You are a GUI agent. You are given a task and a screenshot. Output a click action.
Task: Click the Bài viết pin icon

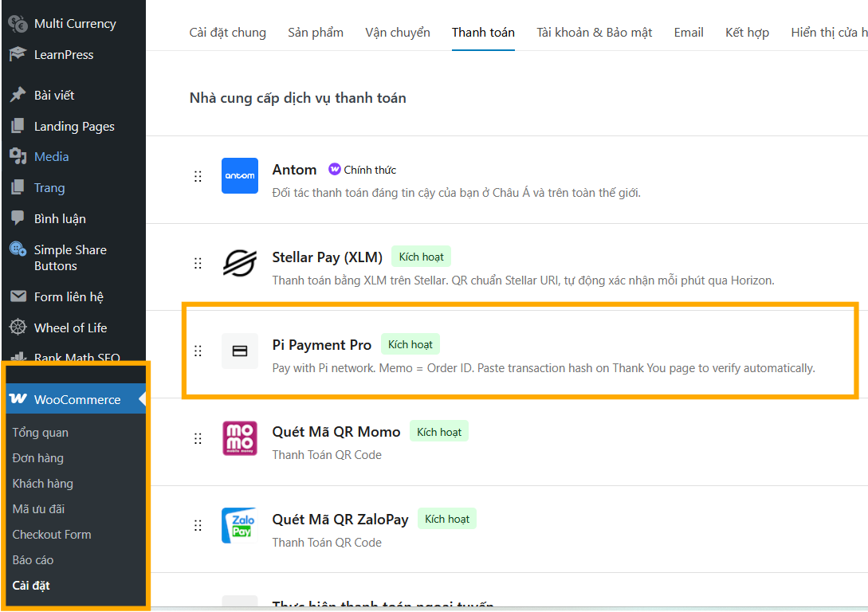coord(18,95)
